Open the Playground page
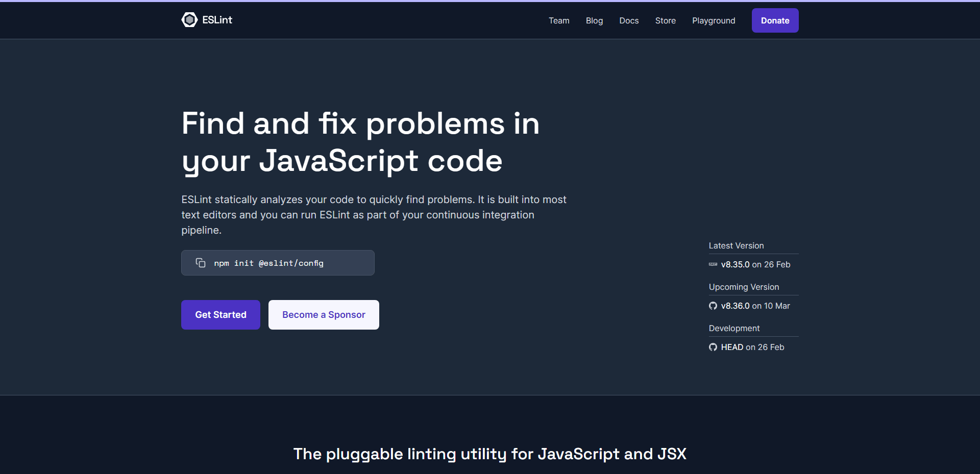Viewport: 980px width, 474px height. tap(714, 20)
